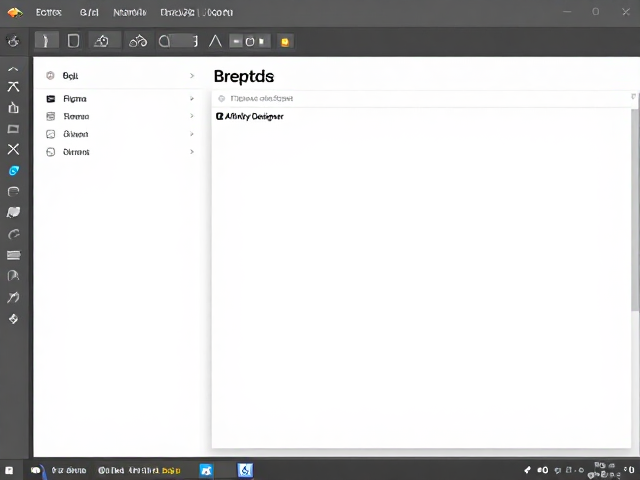Select the thumbs-up shaped tool in left sidebar
The image size is (640, 480).
click(x=13, y=107)
